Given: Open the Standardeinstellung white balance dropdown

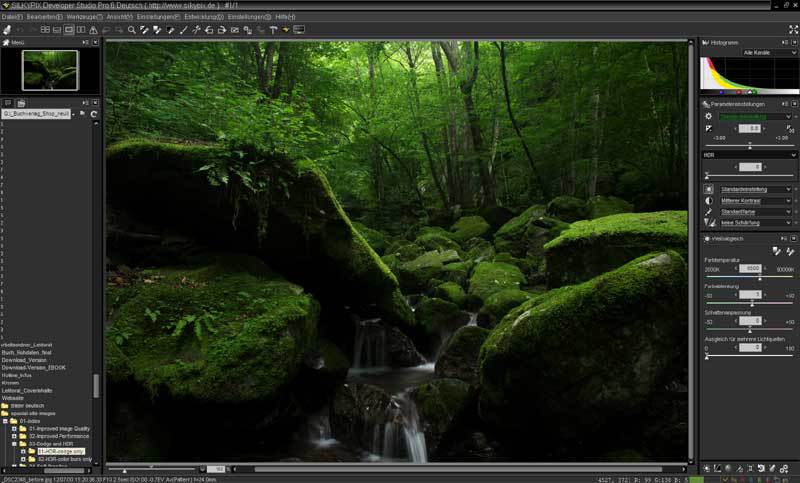Looking at the screenshot, I should pos(756,189).
